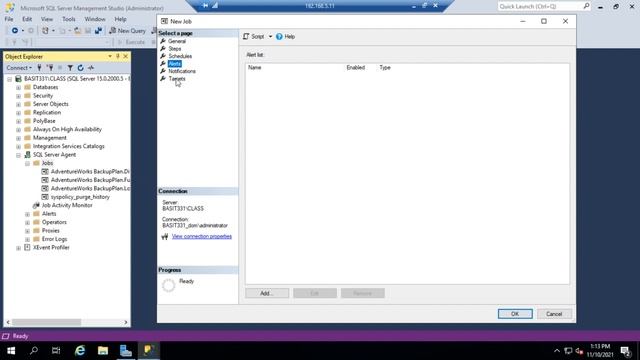Click the toolbar icon left of New Query

pos(98,31)
